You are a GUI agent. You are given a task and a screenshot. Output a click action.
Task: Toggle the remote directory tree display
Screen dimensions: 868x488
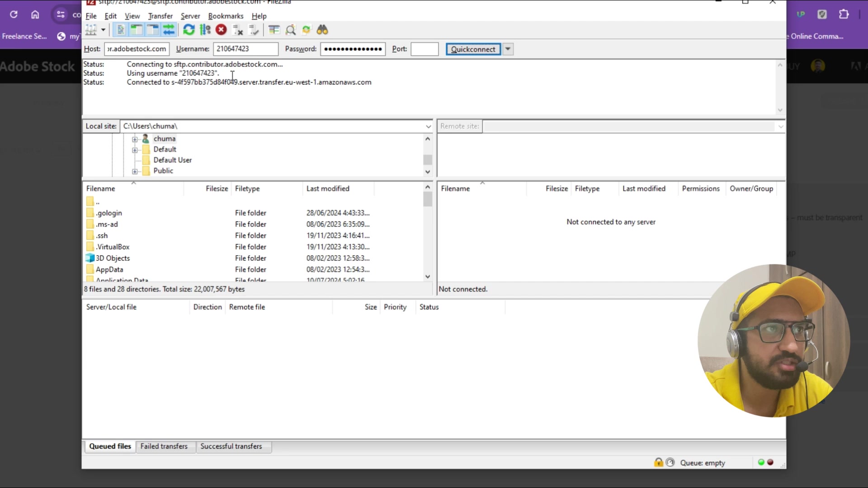point(153,30)
